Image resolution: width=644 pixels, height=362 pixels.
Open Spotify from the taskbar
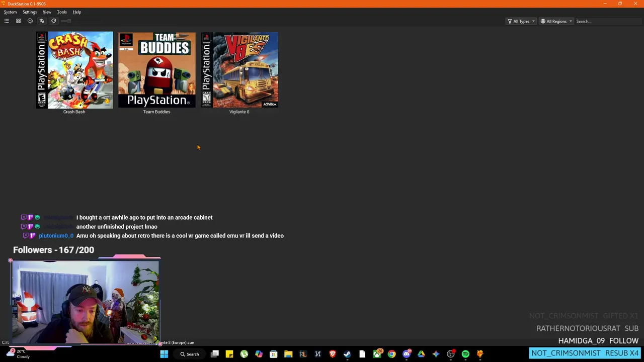coord(465,354)
